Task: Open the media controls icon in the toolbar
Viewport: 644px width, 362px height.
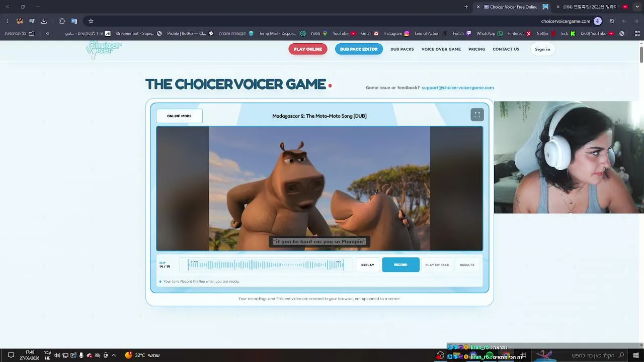Action: tap(32, 21)
